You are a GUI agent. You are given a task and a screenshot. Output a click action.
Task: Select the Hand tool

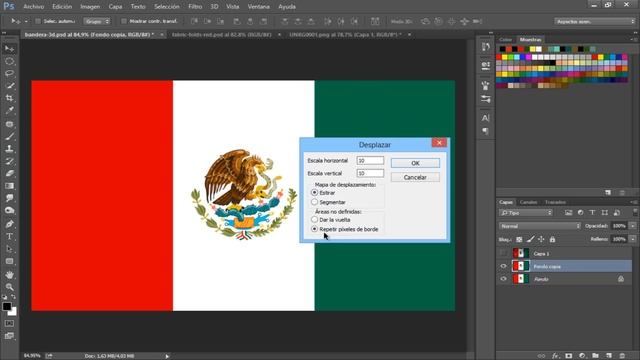9,275
